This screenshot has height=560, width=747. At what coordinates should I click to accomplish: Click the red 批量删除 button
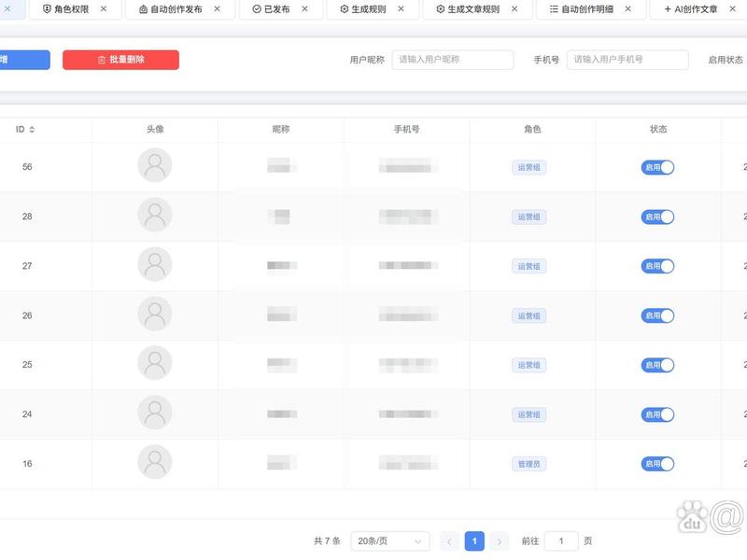(x=121, y=60)
